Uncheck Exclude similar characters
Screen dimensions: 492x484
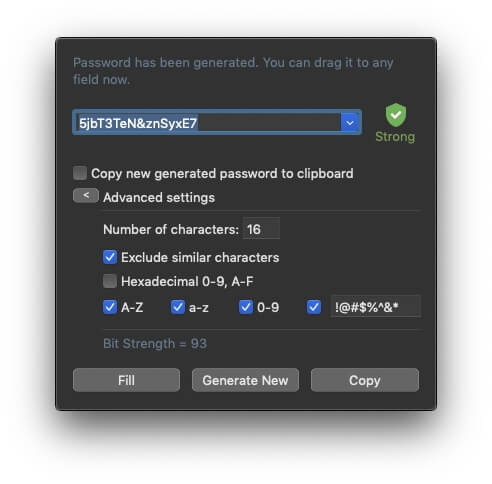coord(110,257)
